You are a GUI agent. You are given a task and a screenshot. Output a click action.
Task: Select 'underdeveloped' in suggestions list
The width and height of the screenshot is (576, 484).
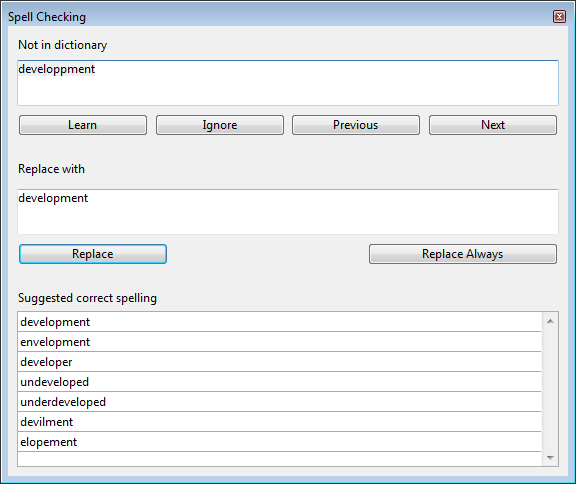pyautogui.click(x=280, y=402)
